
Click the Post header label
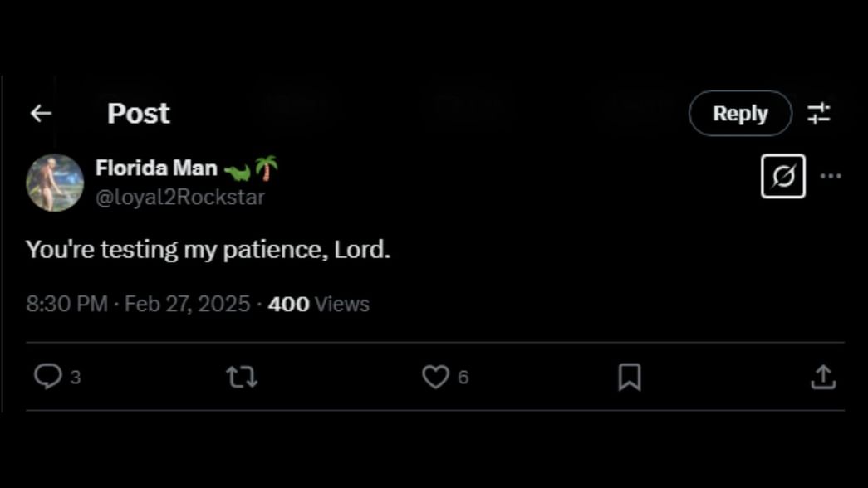pyautogui.click(x=138, y=113)
